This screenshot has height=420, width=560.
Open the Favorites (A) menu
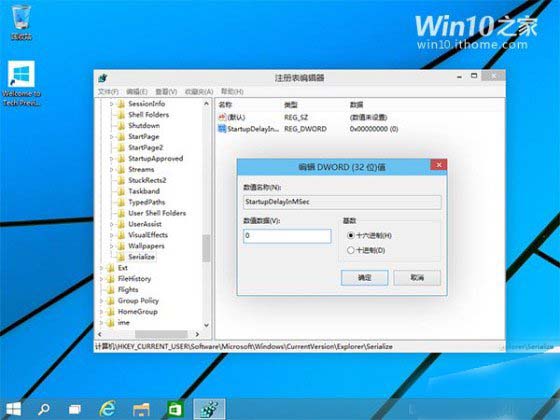pos(199,92)
